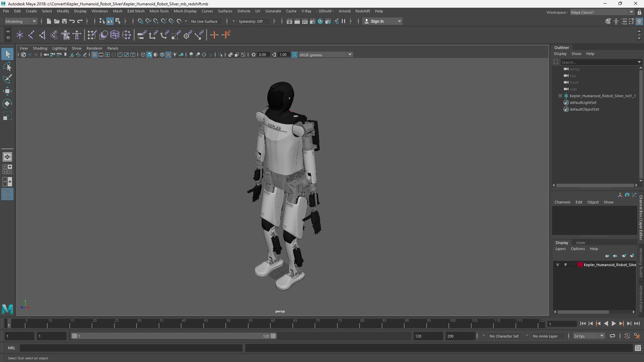Toggle use all lights in viewport
Viewport: 644px width, 362px height.
(175, 55)
